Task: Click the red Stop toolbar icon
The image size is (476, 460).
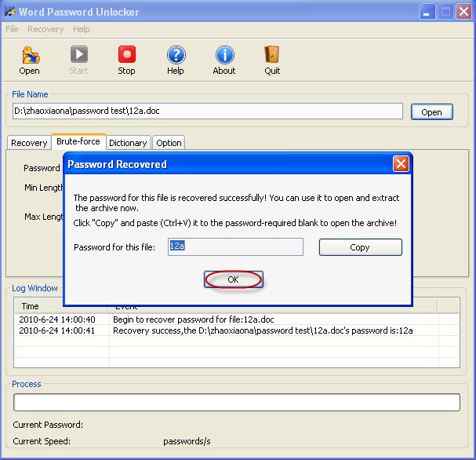Action: click(x=127, y=54)
